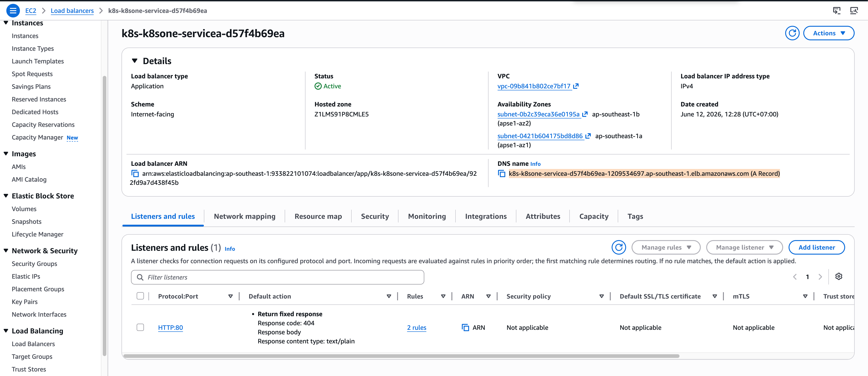Click listeners table horizontal scrollbar

401,356
